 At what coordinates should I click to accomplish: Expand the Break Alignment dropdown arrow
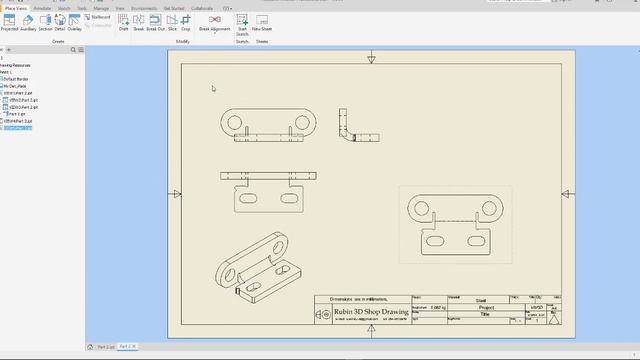tap(215, 33)
